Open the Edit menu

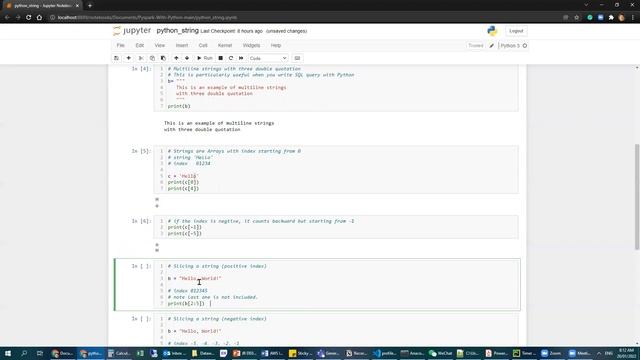tap(140, 45)
